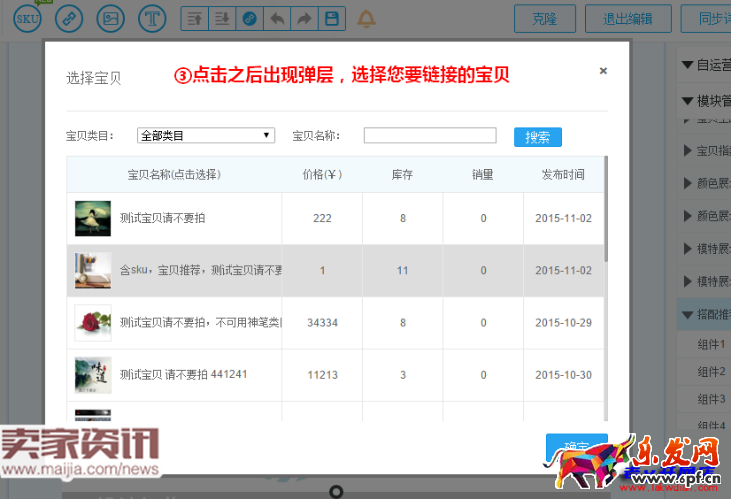Screen dimensions: 731x499
Task: Select thumbnail of 含sku item row
Action: click(x=93, y=270)
